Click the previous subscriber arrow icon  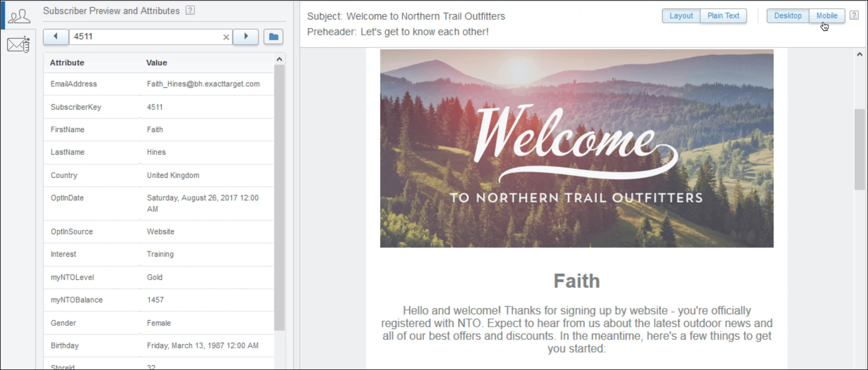pyautogui.click(x=55, y=36)
